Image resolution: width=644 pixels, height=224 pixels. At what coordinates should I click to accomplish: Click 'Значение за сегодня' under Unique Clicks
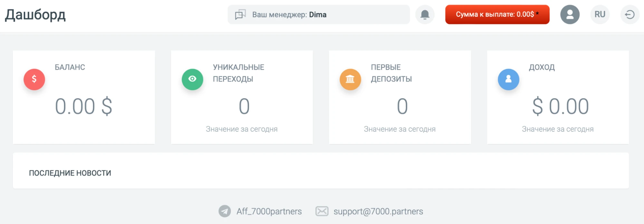pos(242,129)
